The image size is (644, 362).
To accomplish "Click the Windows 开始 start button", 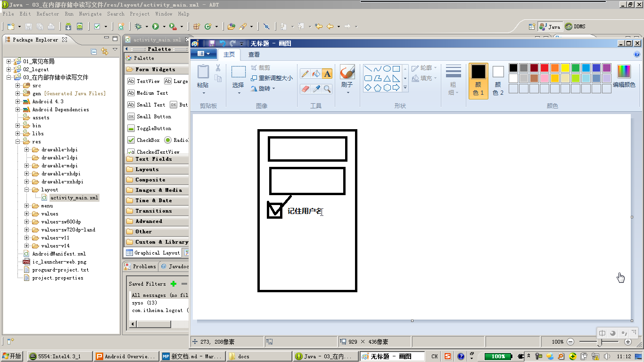I will pyautogui.click(x=12, y=356).
